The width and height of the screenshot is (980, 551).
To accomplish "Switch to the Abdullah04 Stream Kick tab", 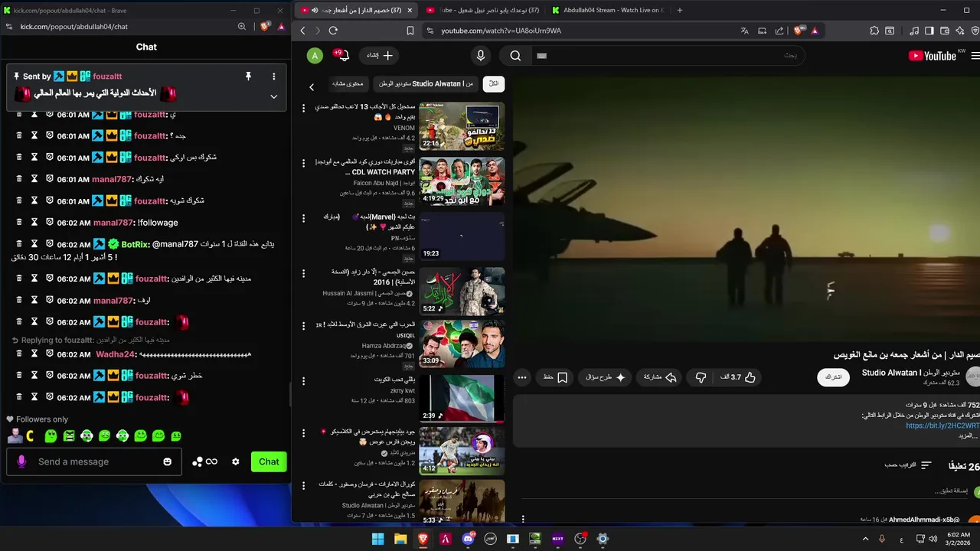I will [609, 10].
